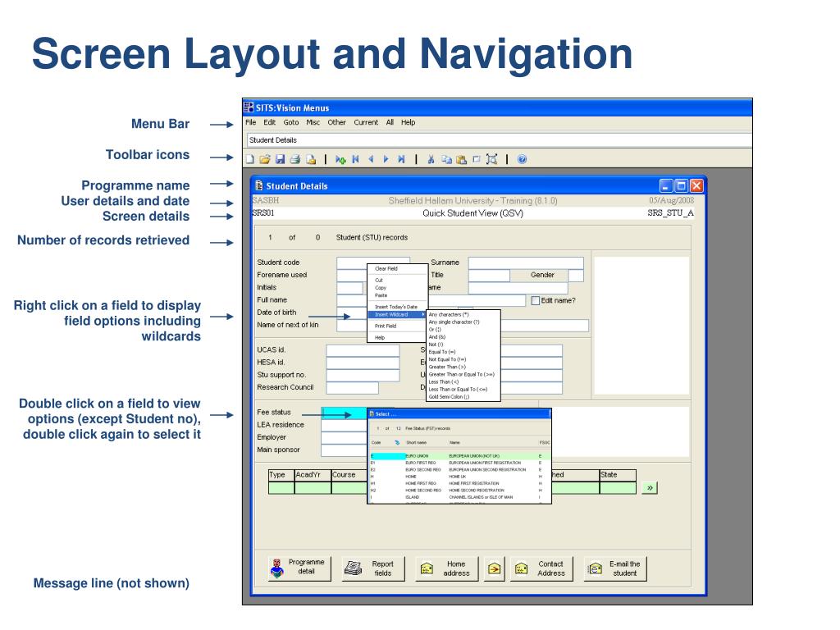Go to first record using toolbar arrow
The height and width of the screenshot is (630, 840).
[355, 160]
